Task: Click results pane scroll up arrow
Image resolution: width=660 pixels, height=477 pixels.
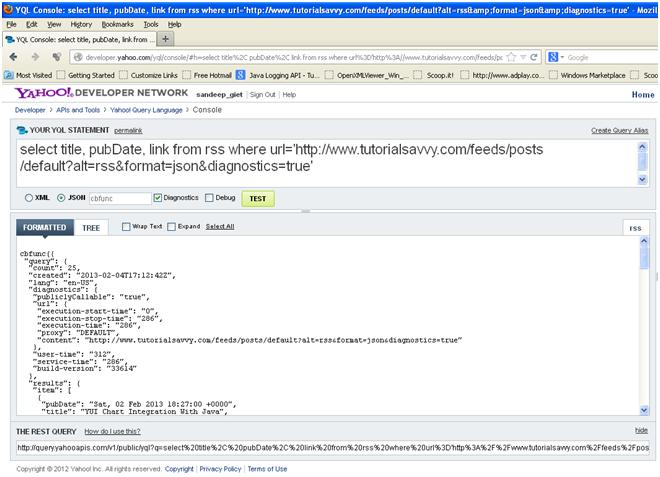Action: tap(644, 241)
